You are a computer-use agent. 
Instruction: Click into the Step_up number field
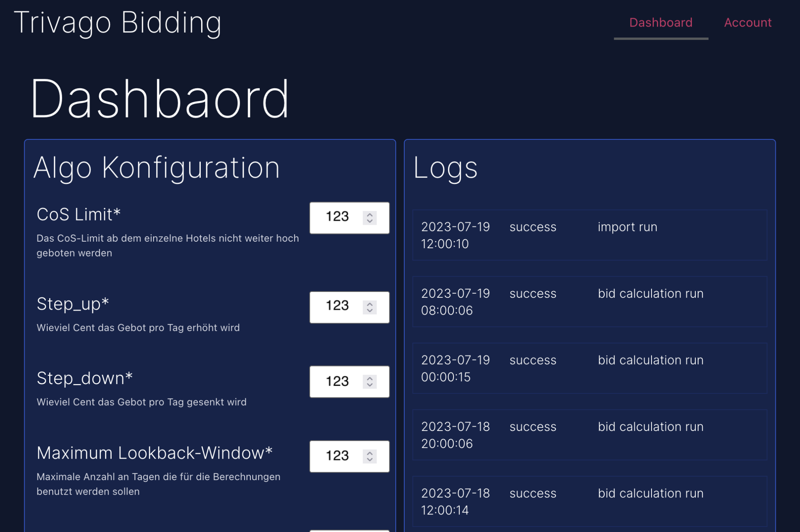[337, 307]
